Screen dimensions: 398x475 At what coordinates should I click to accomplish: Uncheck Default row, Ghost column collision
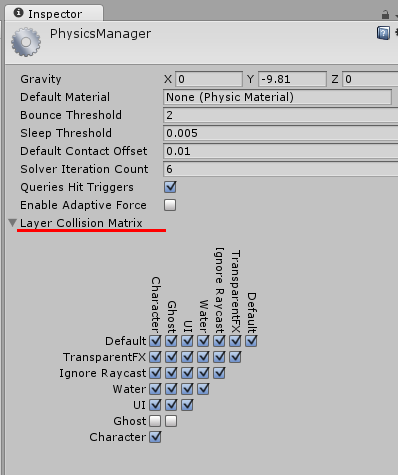click(171, 341)
